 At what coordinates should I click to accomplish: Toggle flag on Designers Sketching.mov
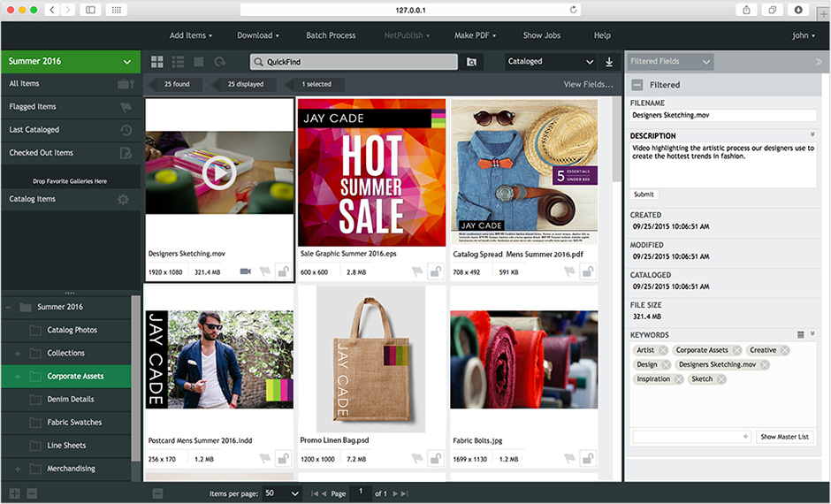coord(265,271)
